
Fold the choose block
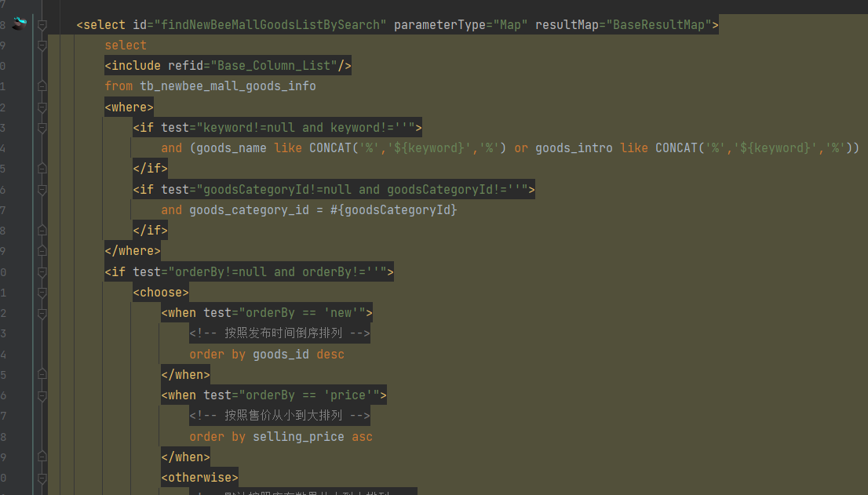tap(42, 293)
